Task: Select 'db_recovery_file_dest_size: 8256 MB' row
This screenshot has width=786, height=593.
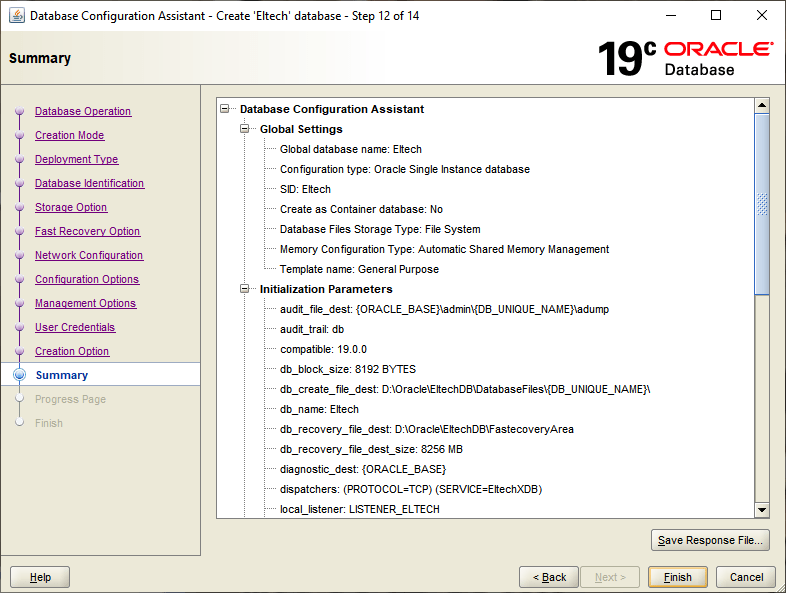Action: 371,450
